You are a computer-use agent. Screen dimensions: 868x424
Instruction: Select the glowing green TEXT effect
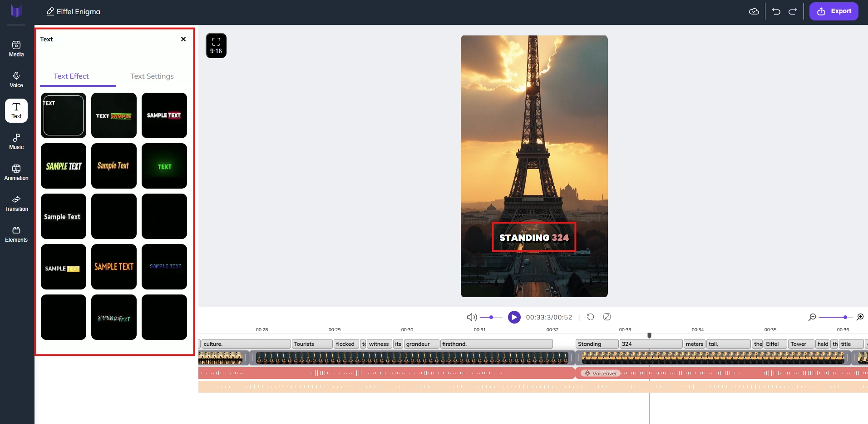pos(164,166)
